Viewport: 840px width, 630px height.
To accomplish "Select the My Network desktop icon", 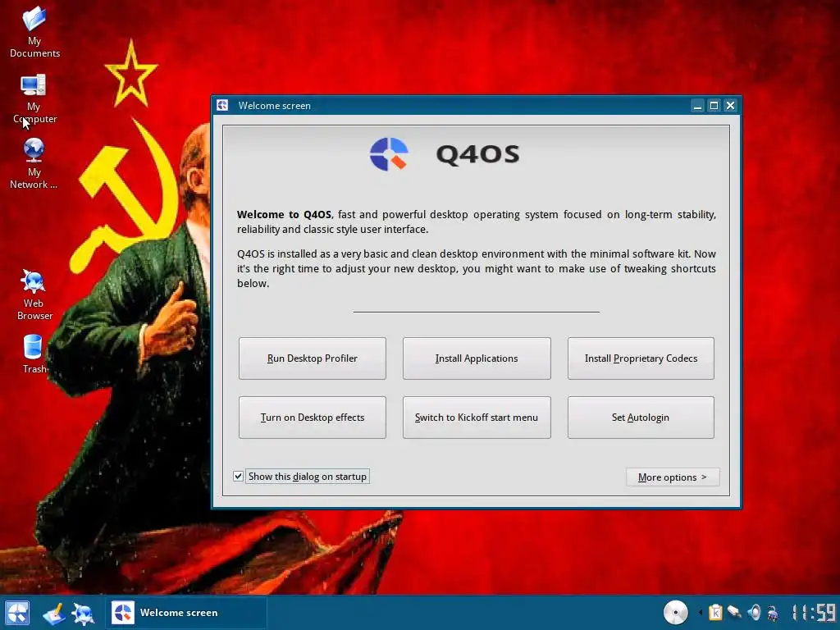I will [34, 163].
